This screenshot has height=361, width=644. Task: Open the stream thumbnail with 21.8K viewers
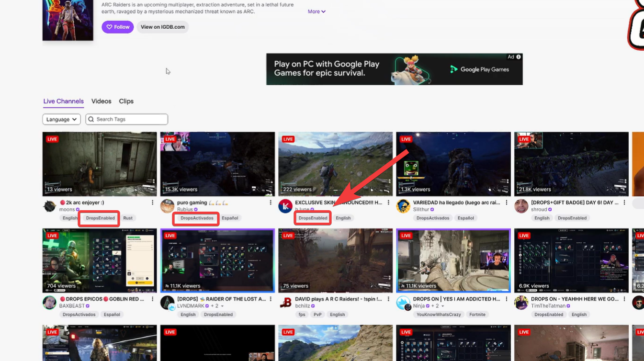click(x=572, y=164)
